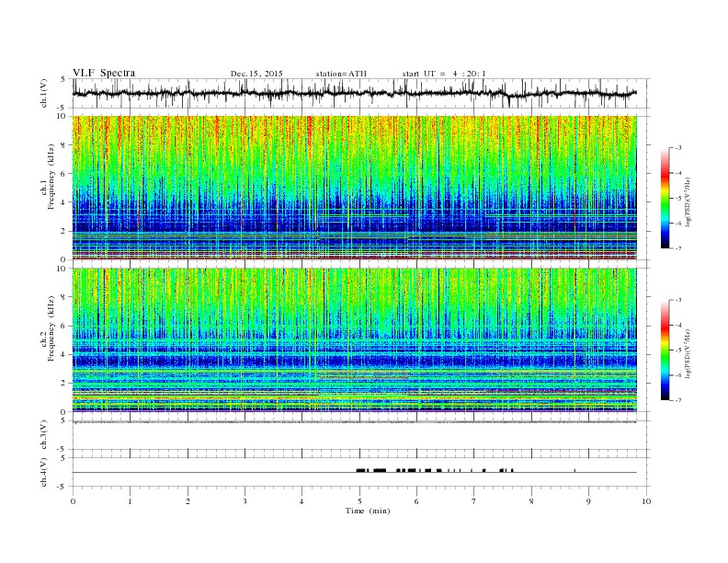728x563 pixels.
Task: Click the time axis tick label "4"
Action: pos(301,501)
